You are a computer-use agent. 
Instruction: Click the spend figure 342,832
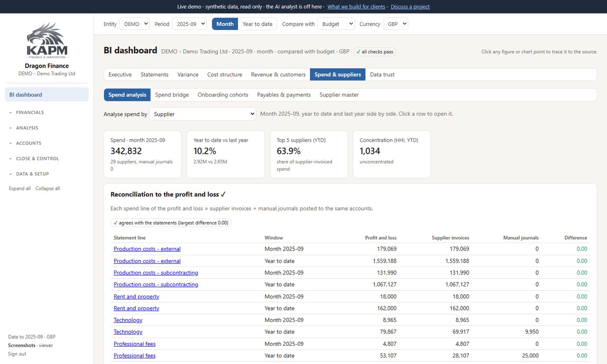(x=126, y=151)
